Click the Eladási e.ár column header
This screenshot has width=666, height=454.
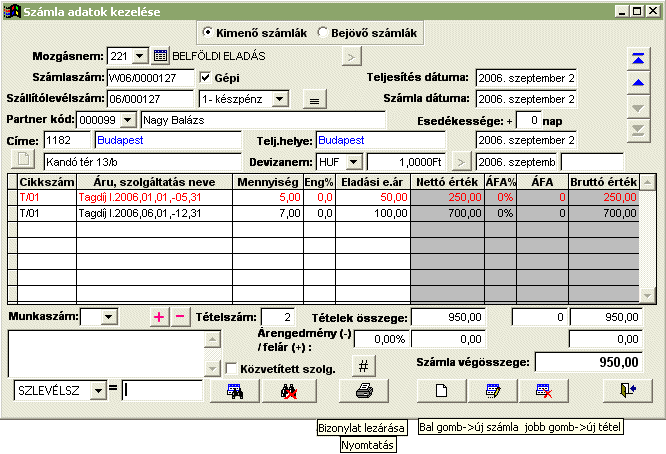373,182
